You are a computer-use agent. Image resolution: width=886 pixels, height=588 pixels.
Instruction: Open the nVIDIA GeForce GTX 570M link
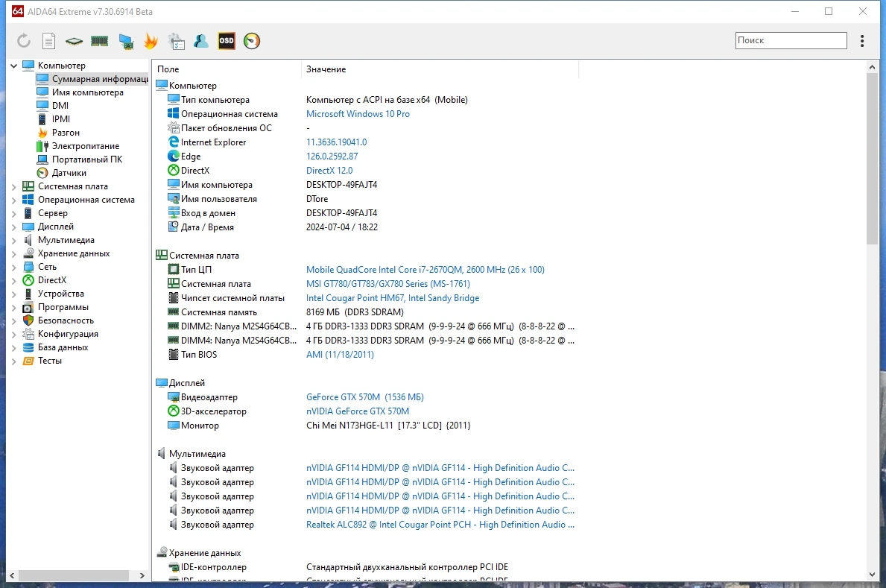pyautogui.click(x=358, y=411)
